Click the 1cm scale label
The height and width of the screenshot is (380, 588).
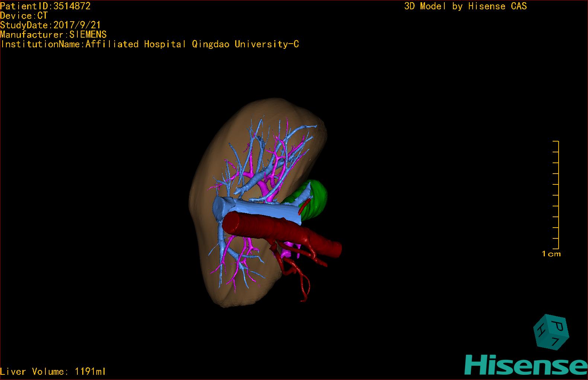tap(551, 254)
